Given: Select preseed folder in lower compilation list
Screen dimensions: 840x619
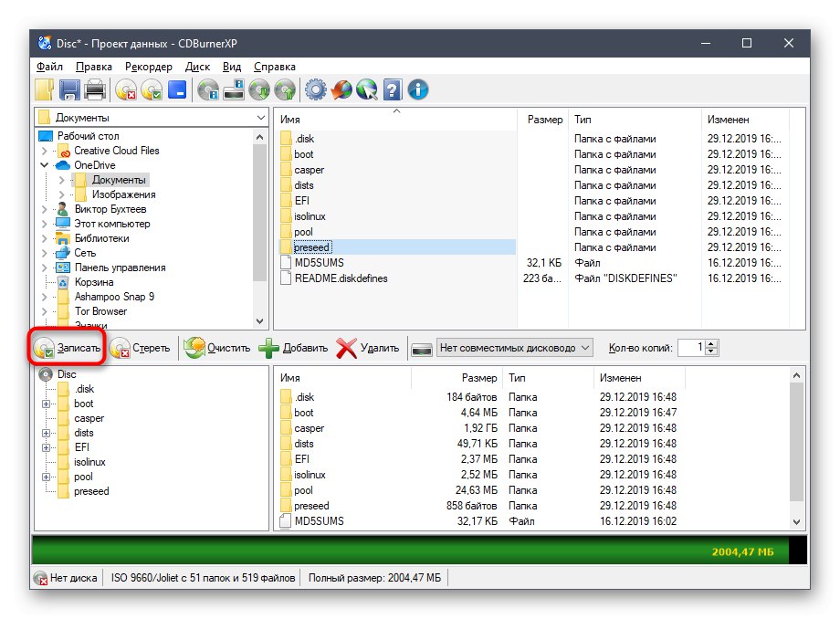Looking at the screenshot, I should pyautogui.click(x=311, y=506).
